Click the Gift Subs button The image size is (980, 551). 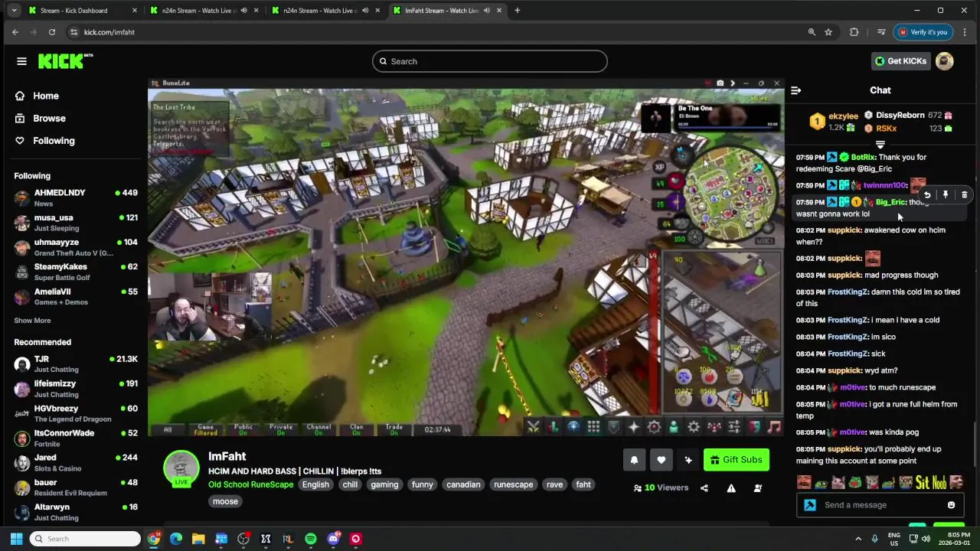737,460
